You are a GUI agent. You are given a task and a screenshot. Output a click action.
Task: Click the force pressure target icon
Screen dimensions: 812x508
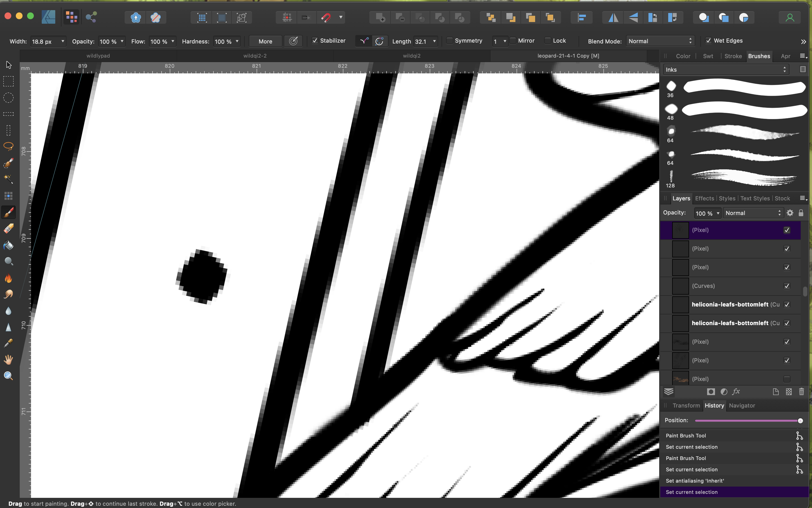coord(293,41)
